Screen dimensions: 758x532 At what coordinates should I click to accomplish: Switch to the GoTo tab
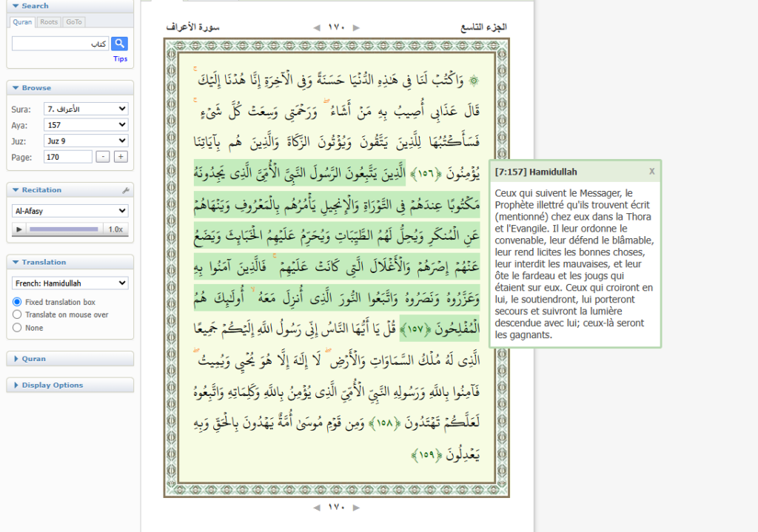(x=74, y=21)
